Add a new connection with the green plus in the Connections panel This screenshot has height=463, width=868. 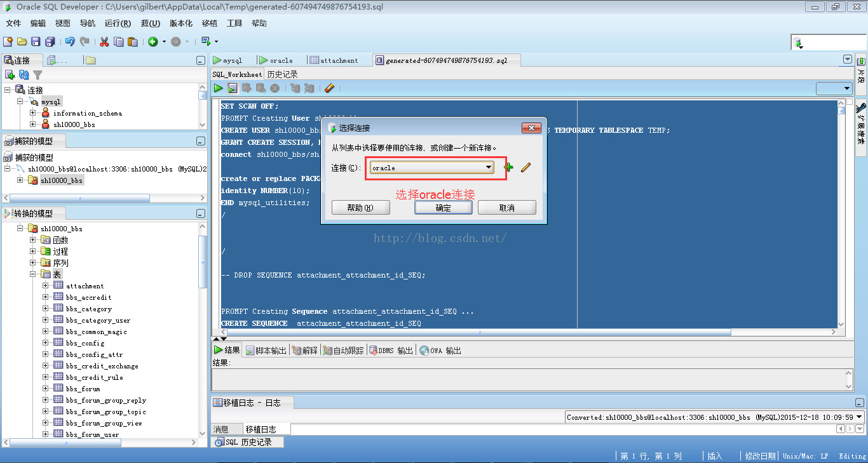(10, 75)
